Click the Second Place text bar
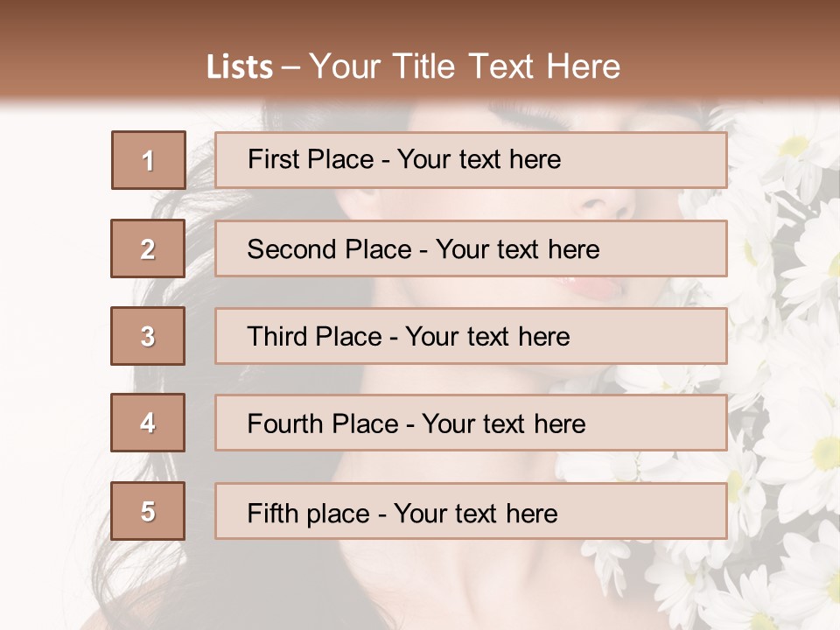 pyautogui.click(x=471, y=248)
